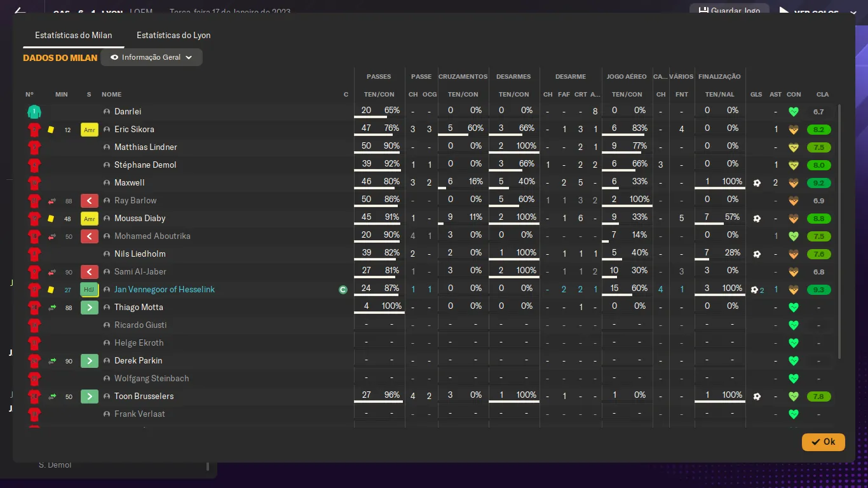Click Danrlei's green condition heart icon
868x488 pixels.
point(793,112)
